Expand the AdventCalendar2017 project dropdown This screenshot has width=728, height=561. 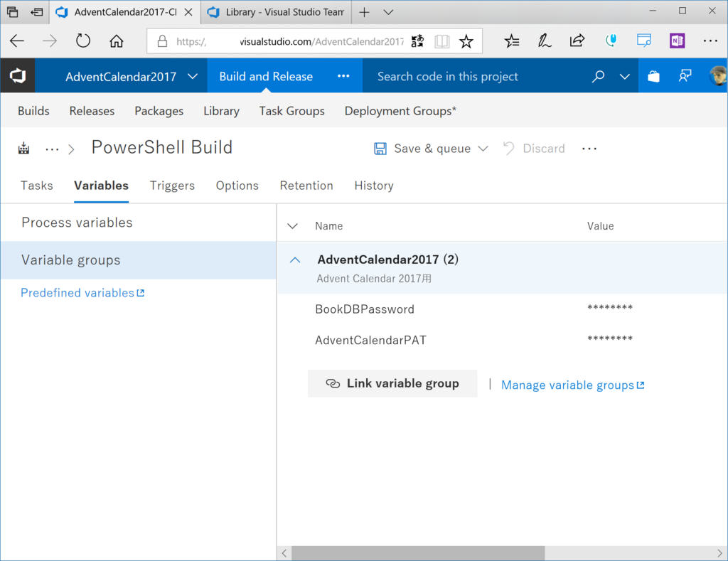(193, 76)
